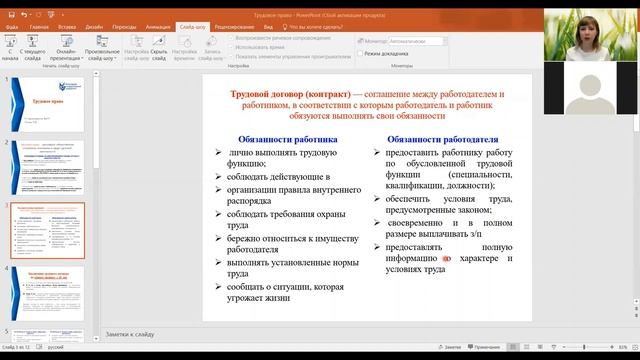Click the thumbnail panel scrollbar thumb
The height and width of the screenshot is (360, 640).
(x=96, y=122)
